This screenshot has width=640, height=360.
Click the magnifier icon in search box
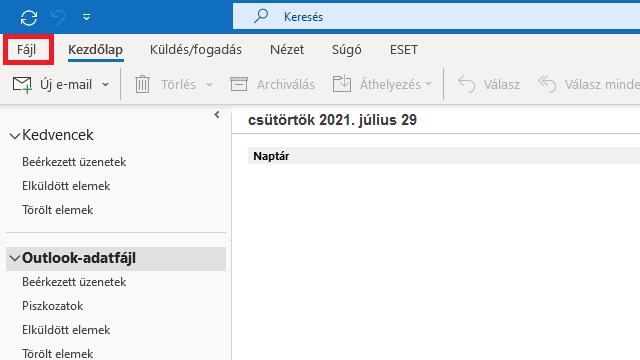coord(261,16)
